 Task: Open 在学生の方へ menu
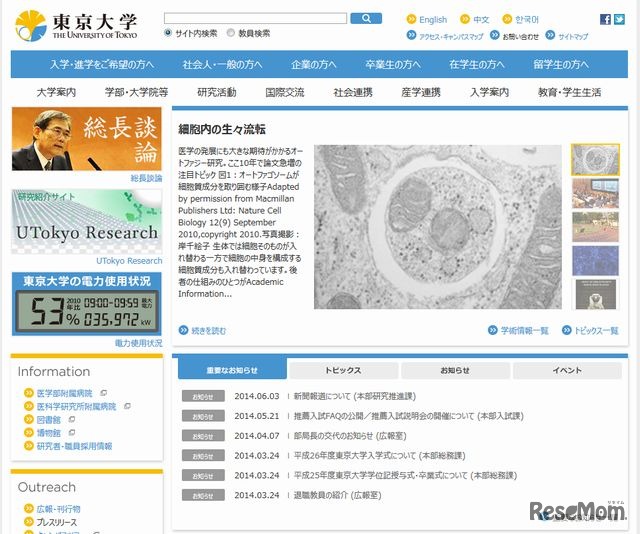[x=477, y=65]
